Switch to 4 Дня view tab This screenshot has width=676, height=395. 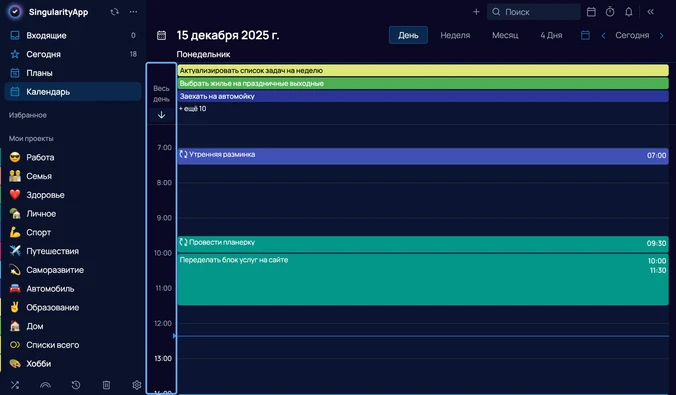[x=551, y=35]
